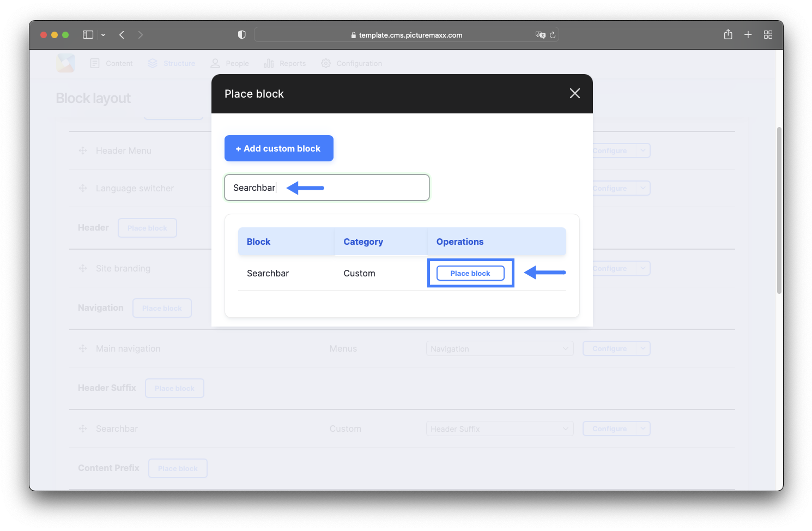Configure the Main navigation block
The image size is (812, 531).
pos(609,348)
